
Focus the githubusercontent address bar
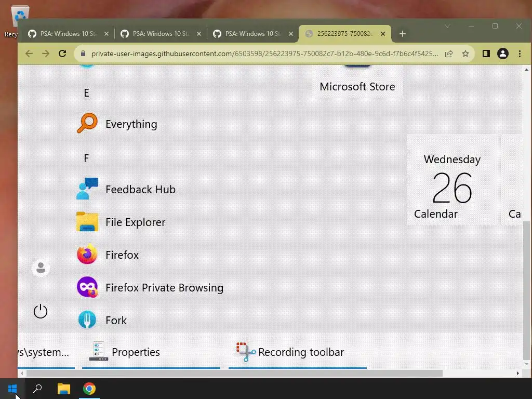[264, 54]
